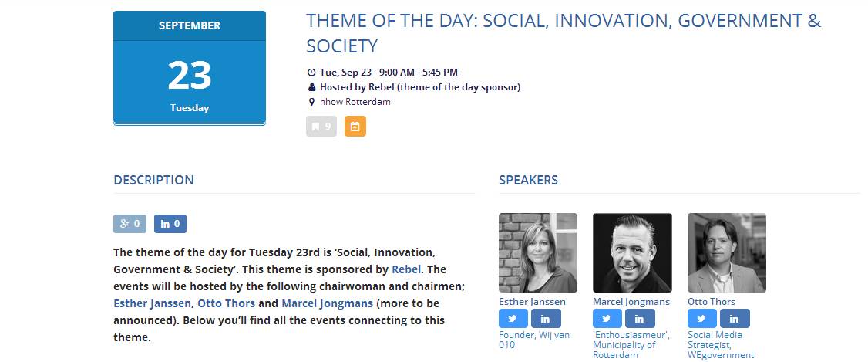Click Otto Thors' speaker photo

(x=727, y=252)
